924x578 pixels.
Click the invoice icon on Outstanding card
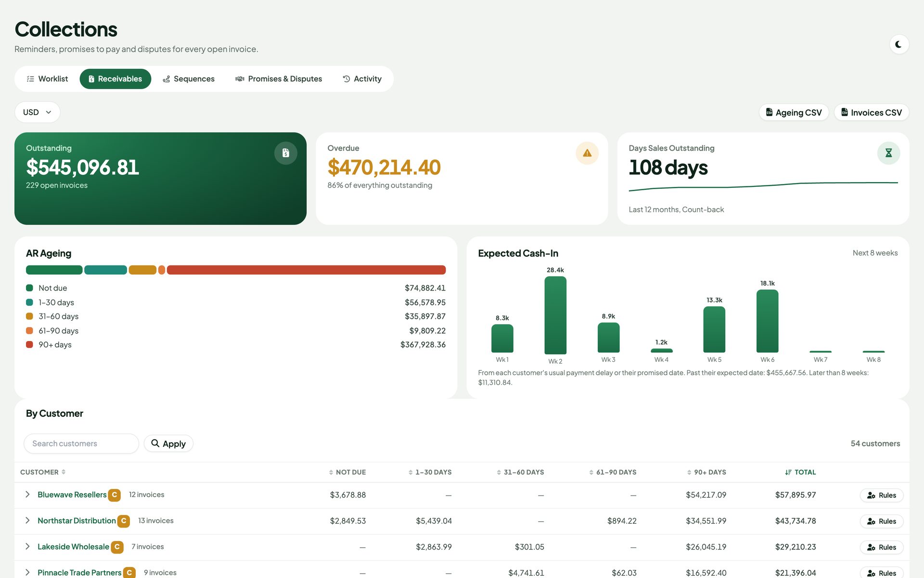click(286, 153)
